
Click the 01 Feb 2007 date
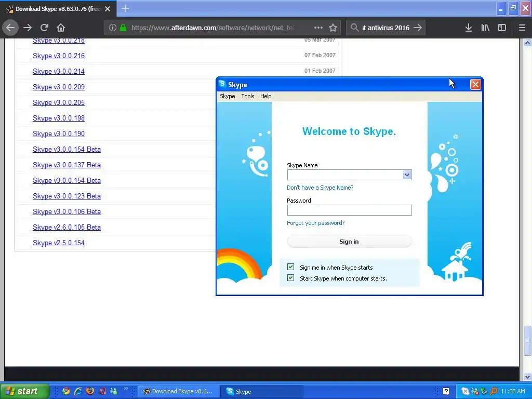pos(320,71)
